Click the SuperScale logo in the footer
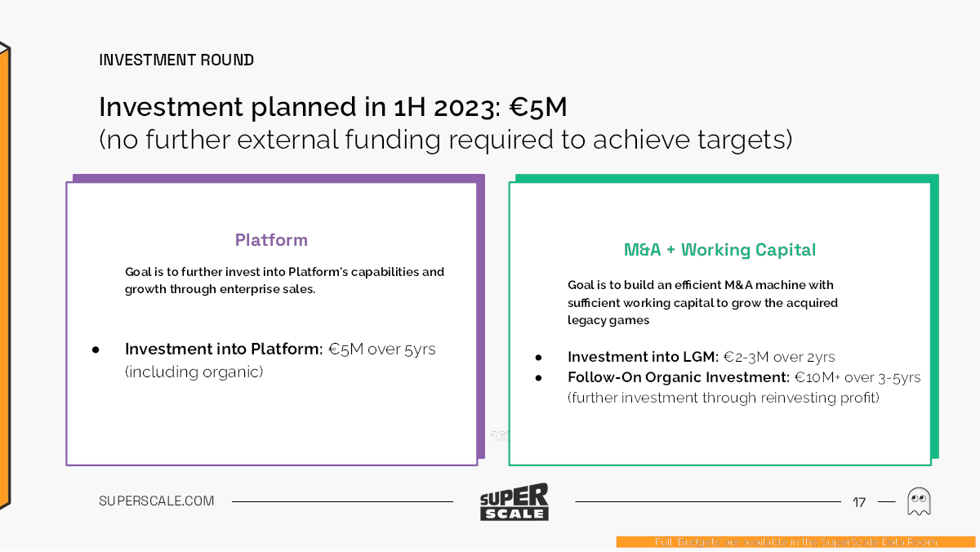Image resolution: width=980 pixels, height=552 pixels. [x=514, y=501]
